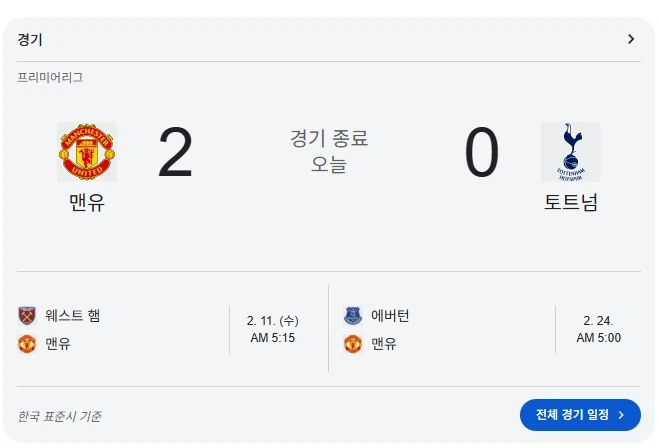Click the Tottenham Hotspur crest
The image size is (659, 448).
(571, 152)
